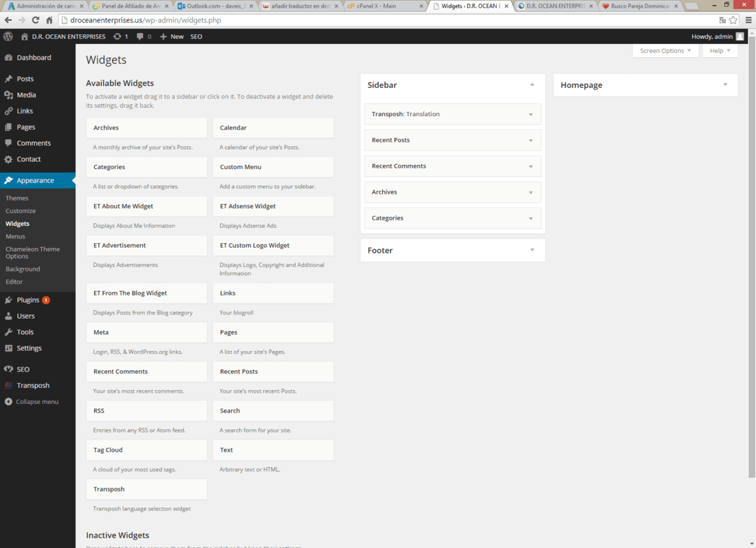Click the Comments bubble icon in the sidebar
Image resolution: width=756 pixels, height=548 pixels.
pos(8,143)
